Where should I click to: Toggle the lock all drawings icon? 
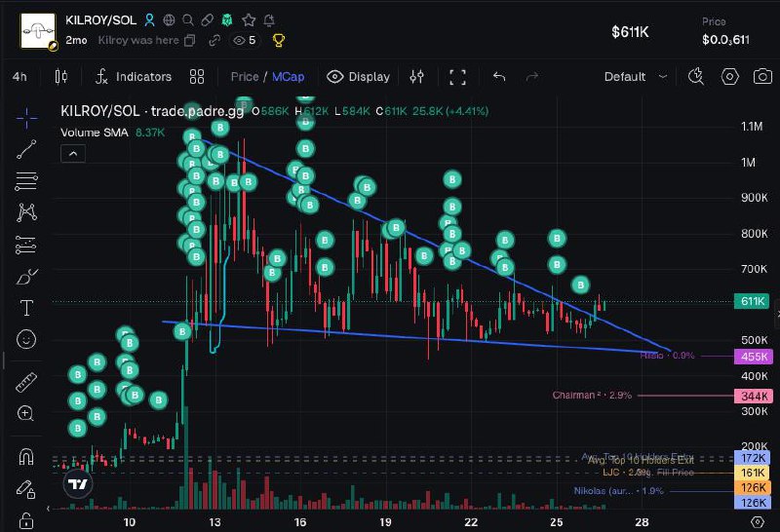[x=26, y=518]
